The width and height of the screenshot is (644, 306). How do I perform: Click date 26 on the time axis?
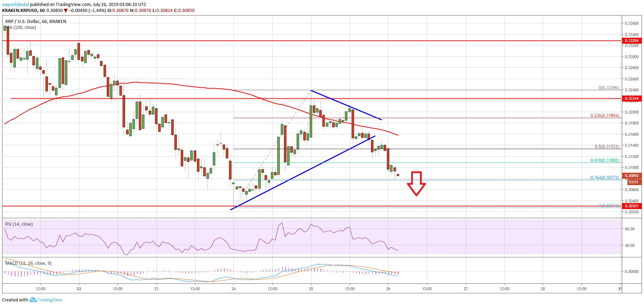point(388,289)
